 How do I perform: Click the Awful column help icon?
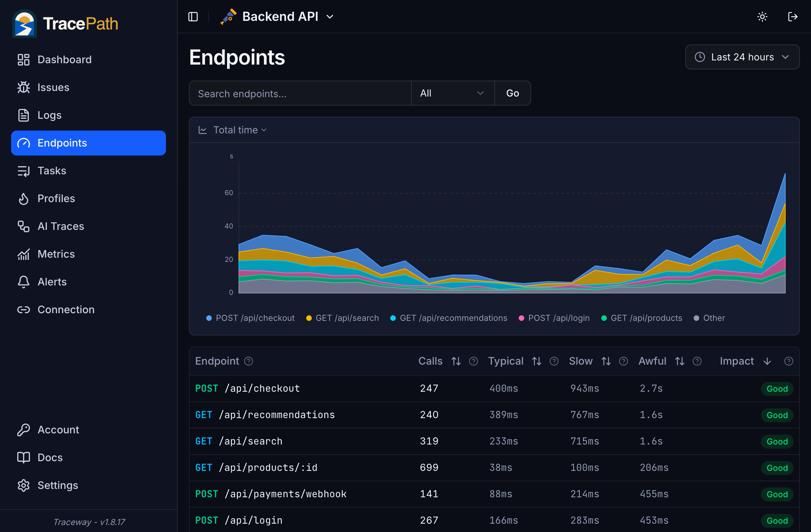(697, 361)
